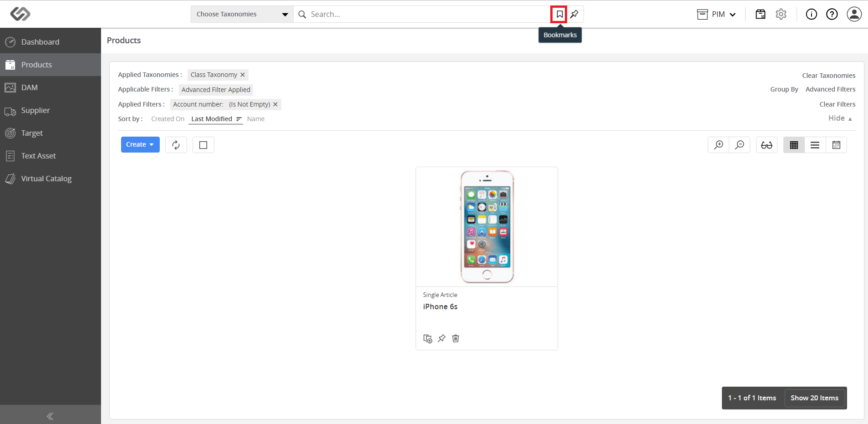Open the help question mark icon

pos(832,14)
